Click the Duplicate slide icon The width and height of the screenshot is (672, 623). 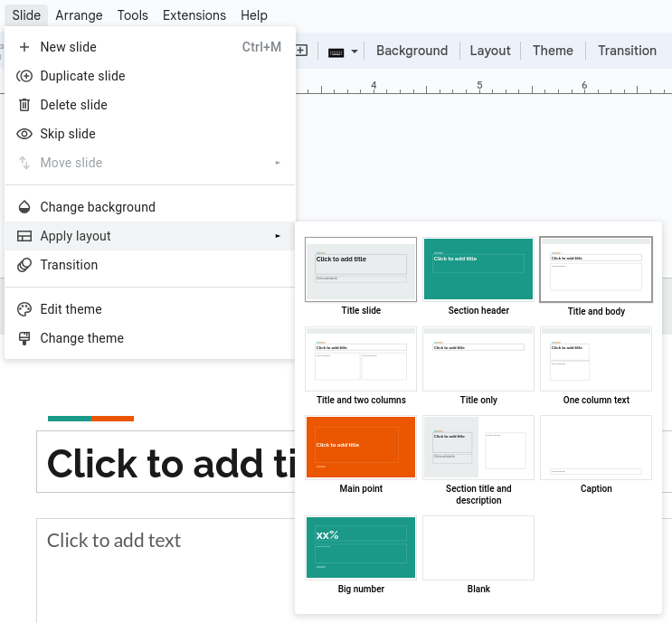pyautogui.click(x=24, y=76)
